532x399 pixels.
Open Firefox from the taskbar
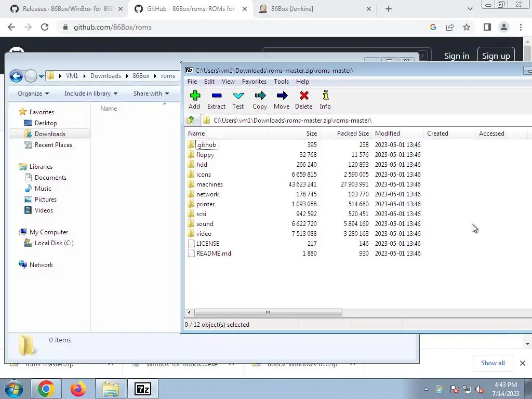(78, 389)
